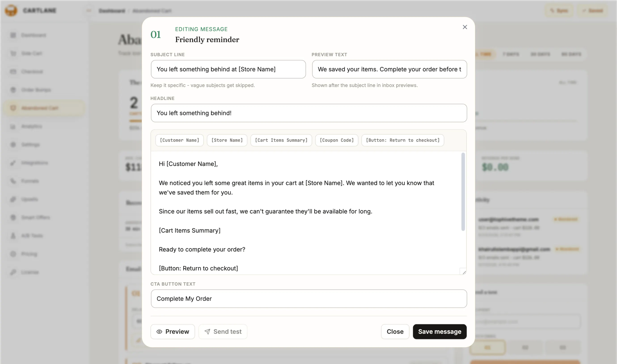Screen dimensions: 617x364
Task: Click the Settings gear icon in background sidebar
Action: coord(13,144)
